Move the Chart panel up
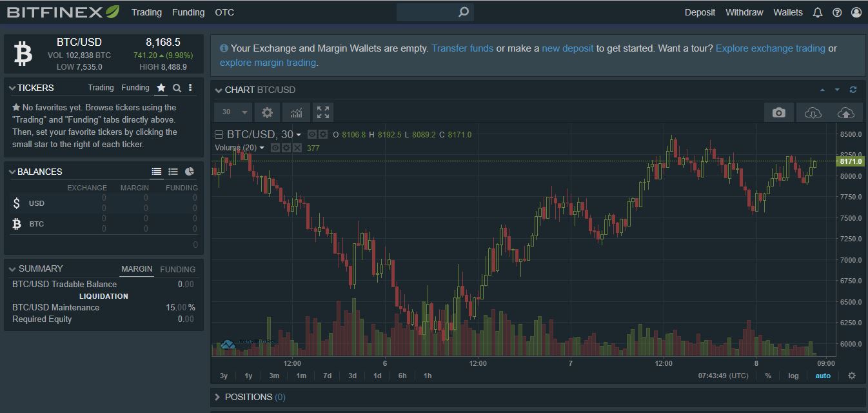The width and height of the screenshot is (868, 413). [822, 90]
